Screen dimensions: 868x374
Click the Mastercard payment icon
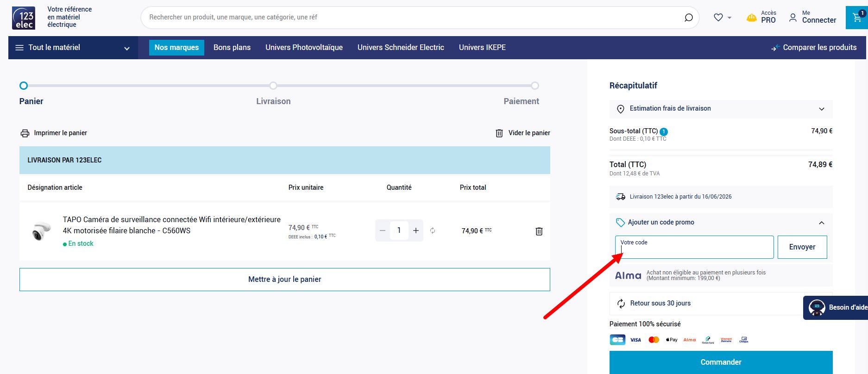(654, 340)
